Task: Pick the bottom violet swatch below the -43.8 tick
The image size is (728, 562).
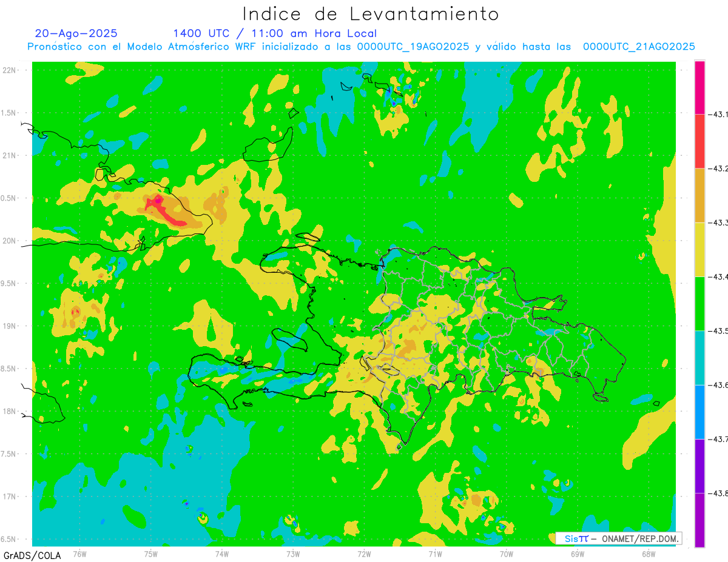Action: [x=699, y=520]
